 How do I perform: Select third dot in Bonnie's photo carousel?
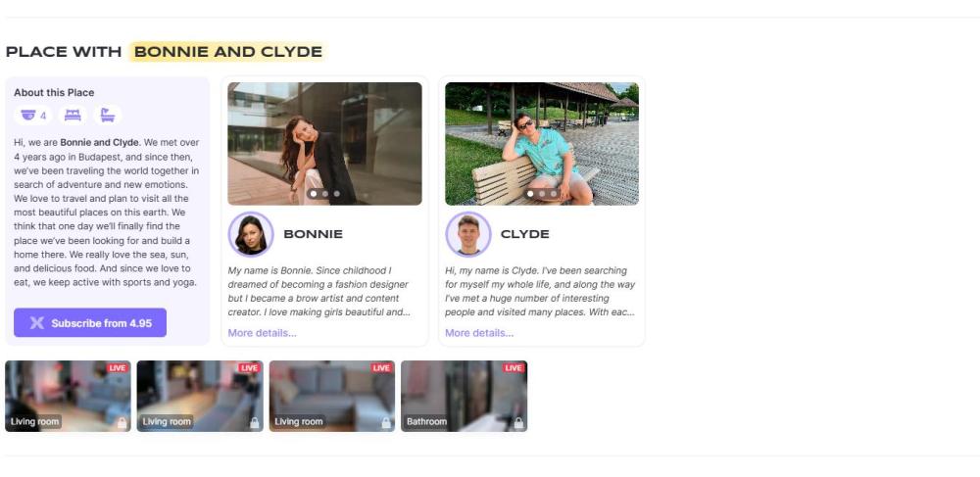click(337, 194)
